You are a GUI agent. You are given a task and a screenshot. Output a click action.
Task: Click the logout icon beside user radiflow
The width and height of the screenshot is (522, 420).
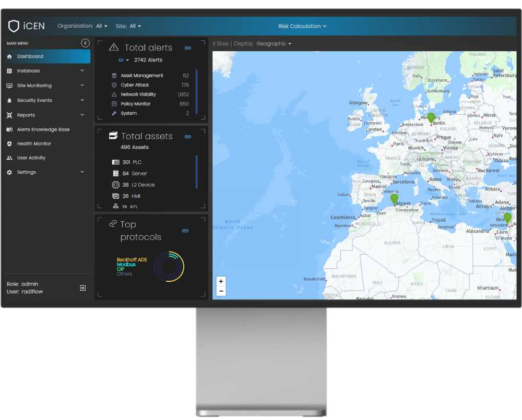(83, 288)
